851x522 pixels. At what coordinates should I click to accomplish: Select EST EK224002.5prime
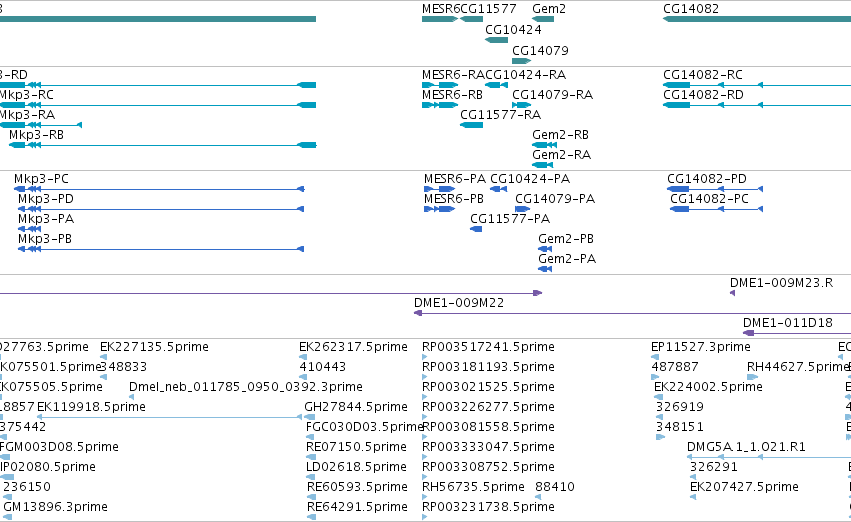tap(709, 387)
